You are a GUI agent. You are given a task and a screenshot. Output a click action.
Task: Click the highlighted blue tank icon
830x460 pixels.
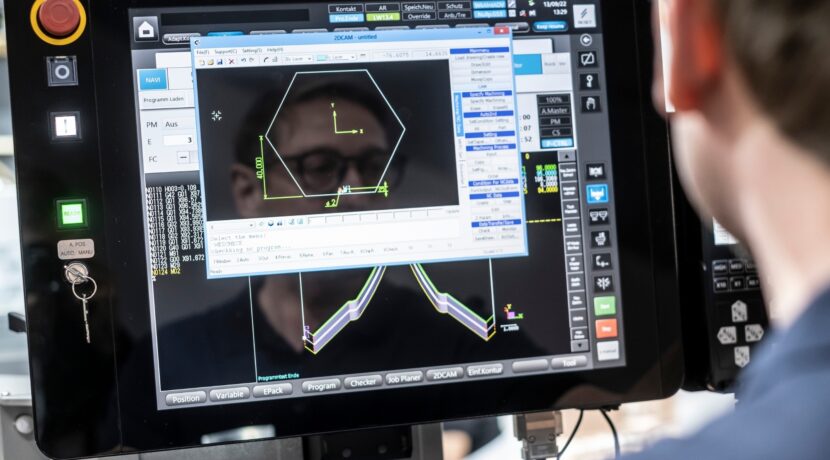pyautogui.click(x=597, y=194)
